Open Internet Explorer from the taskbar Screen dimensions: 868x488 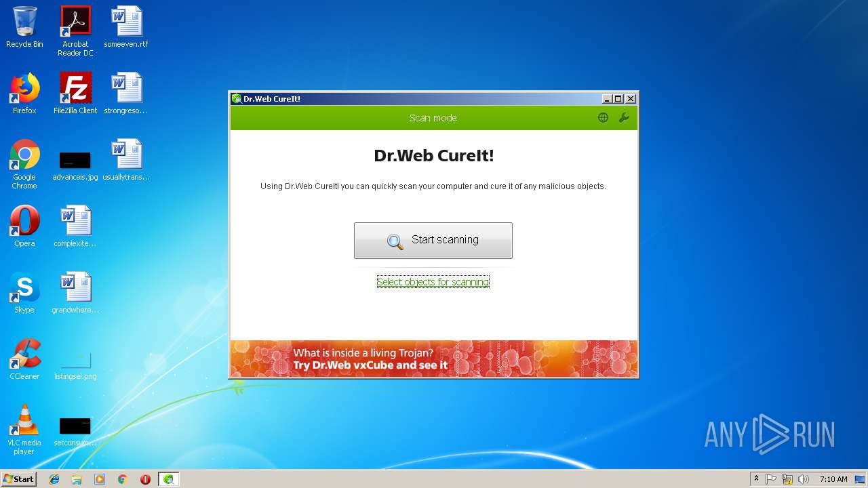54,479
